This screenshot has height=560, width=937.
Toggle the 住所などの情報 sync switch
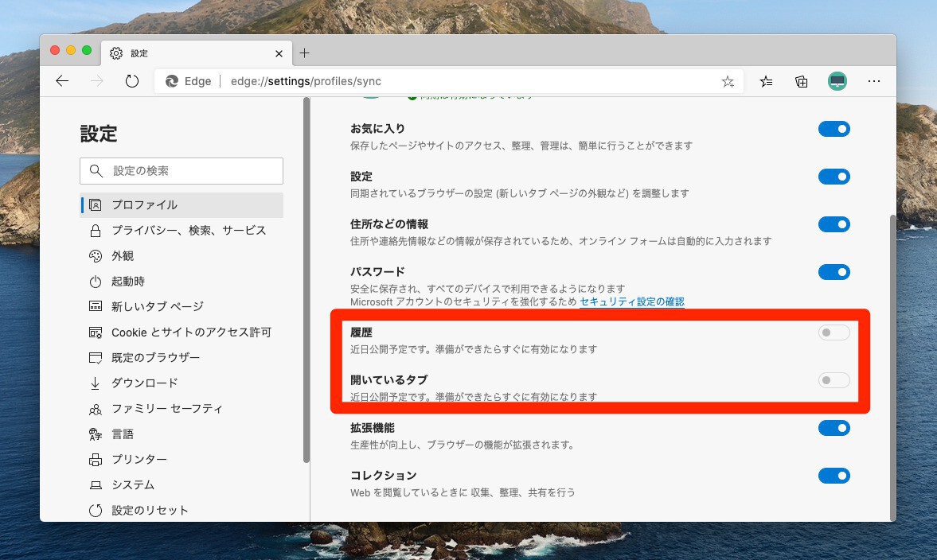coord(834,224)
